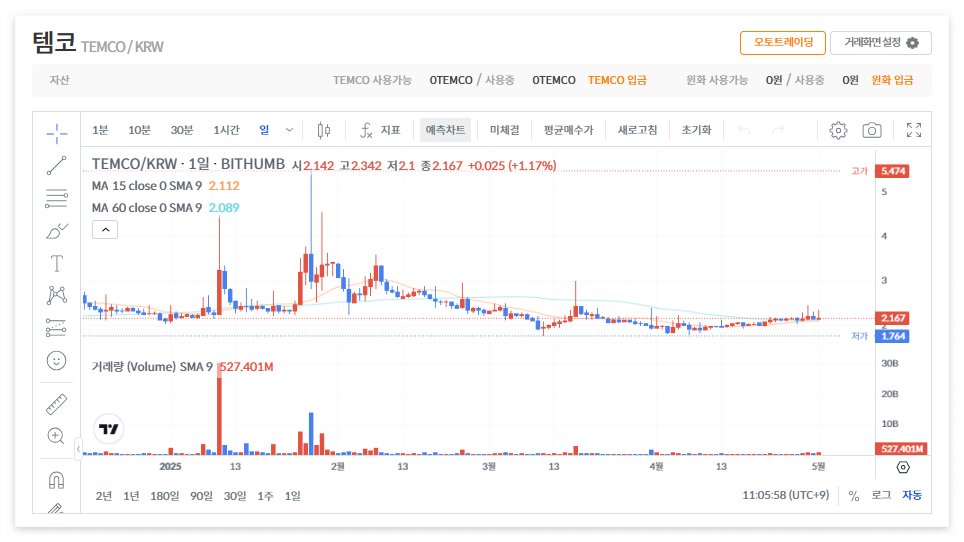Viewport: 964px width, 542px height.
Task: Set chart range to 1주
Action: (x=265, y=496)
